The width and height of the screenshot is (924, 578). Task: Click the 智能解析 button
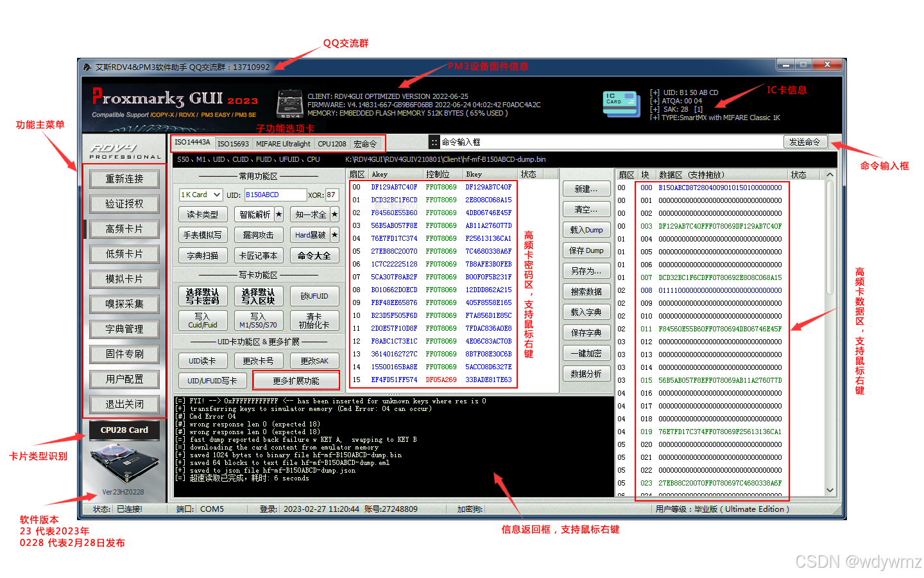254,214
